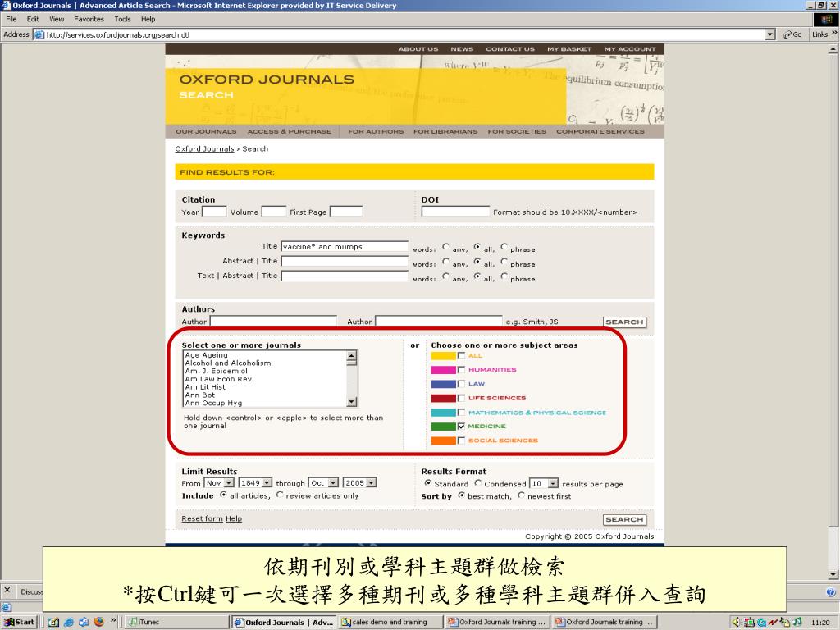This screenshot has height=630, width=840.
Task: Click the Windows logo throbber icon
Action: [x=825, y=20]
